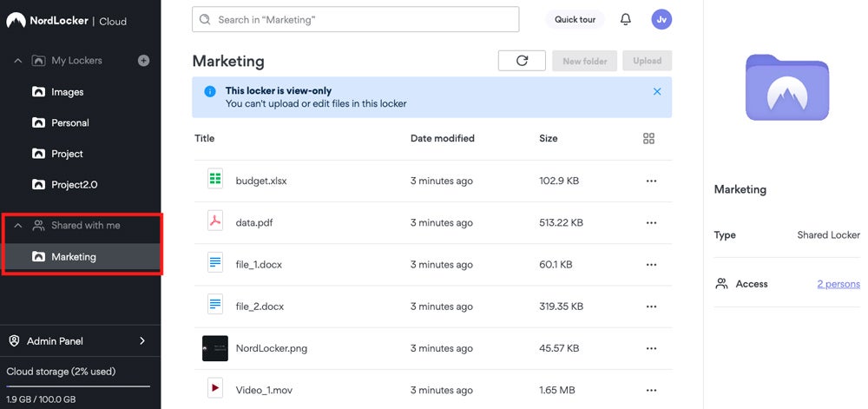Open more options for data.pdf

(651, 223)
